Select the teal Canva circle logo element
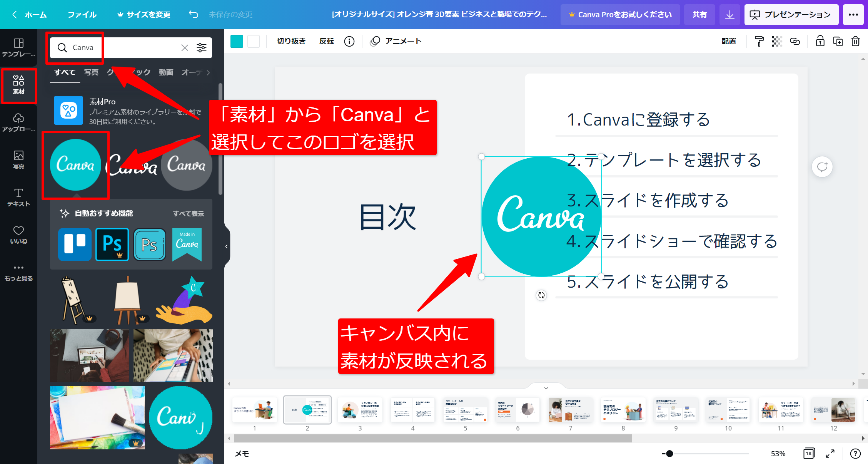The height and width of the screenshot is (464, 868). [76, 165]
